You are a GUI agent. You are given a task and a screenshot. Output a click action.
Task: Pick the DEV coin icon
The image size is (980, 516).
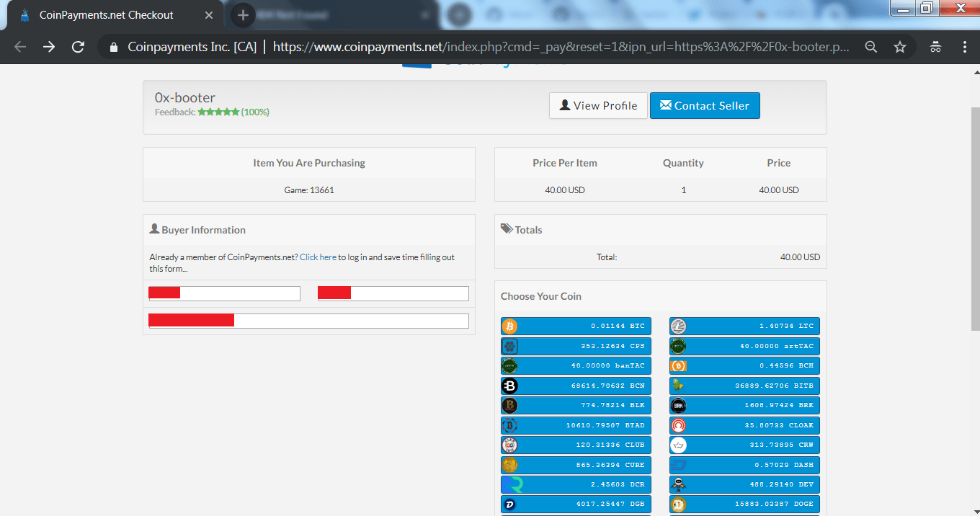pos(678,484)
